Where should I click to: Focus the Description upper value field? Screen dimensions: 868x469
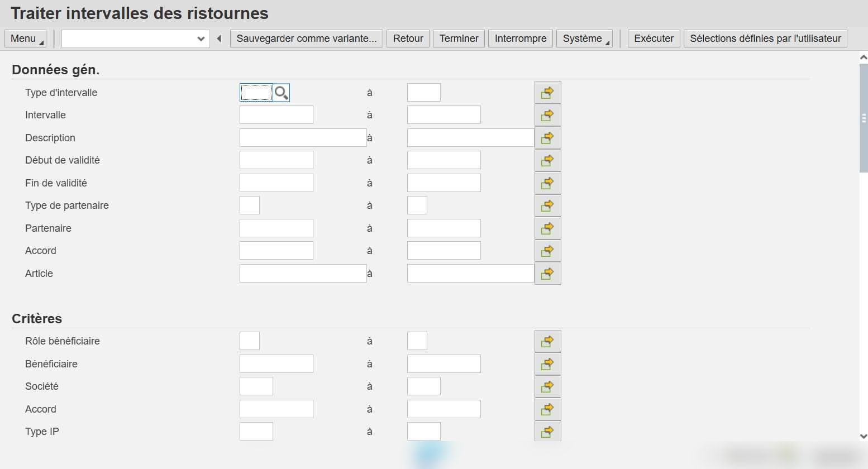click(471, 138)
